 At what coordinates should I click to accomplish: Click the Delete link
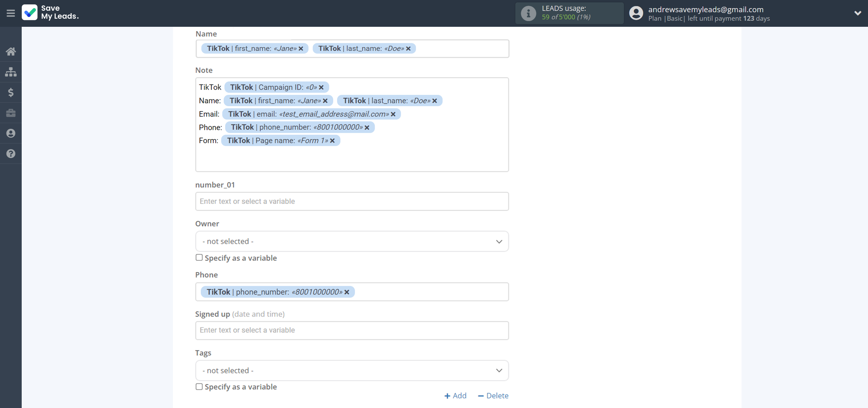point(493,395)
